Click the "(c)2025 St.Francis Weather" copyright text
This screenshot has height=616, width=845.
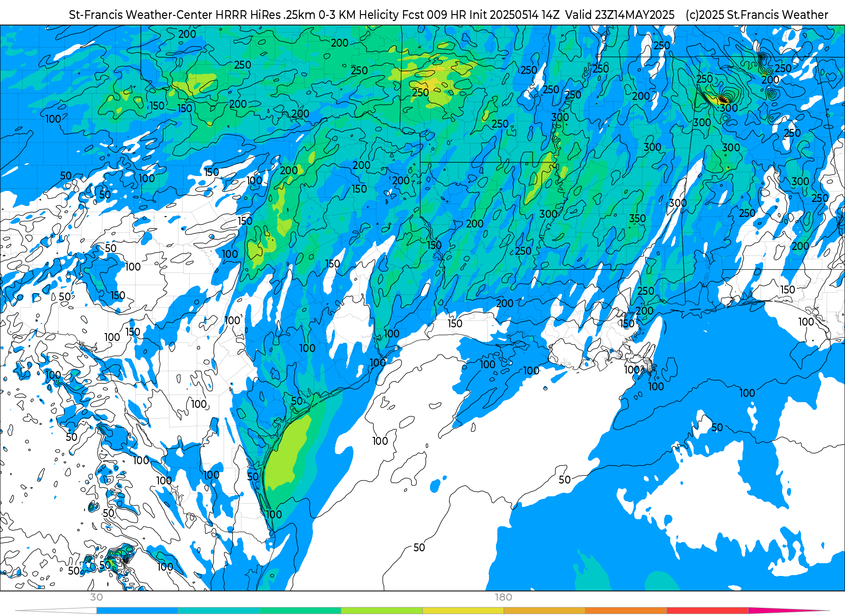tap(757, 15)
